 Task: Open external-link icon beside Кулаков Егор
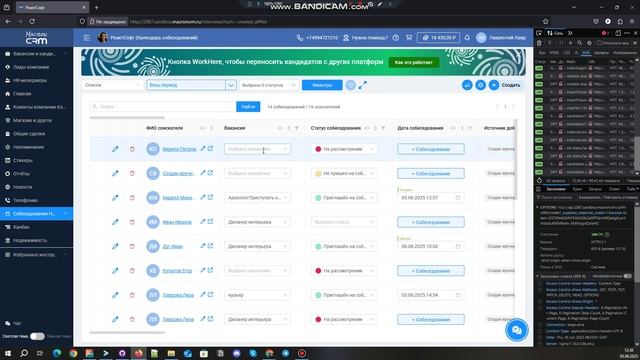[x=210, y=270]
